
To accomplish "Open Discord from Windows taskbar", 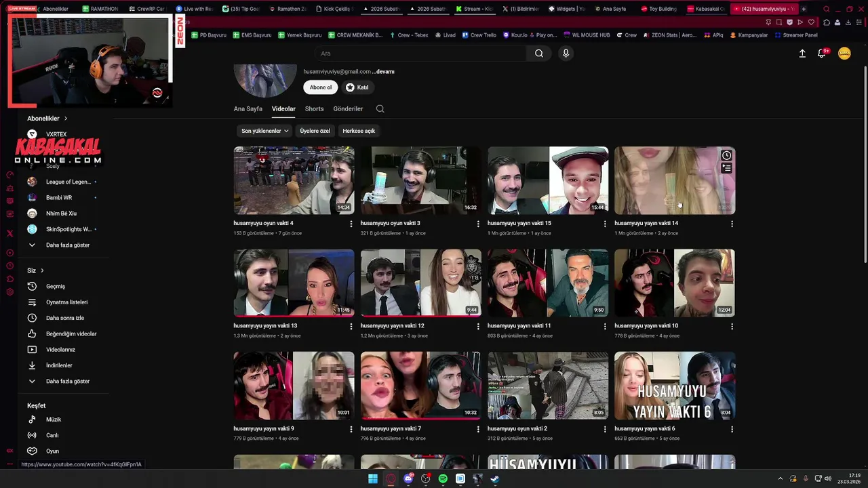I will coord(408,479).
